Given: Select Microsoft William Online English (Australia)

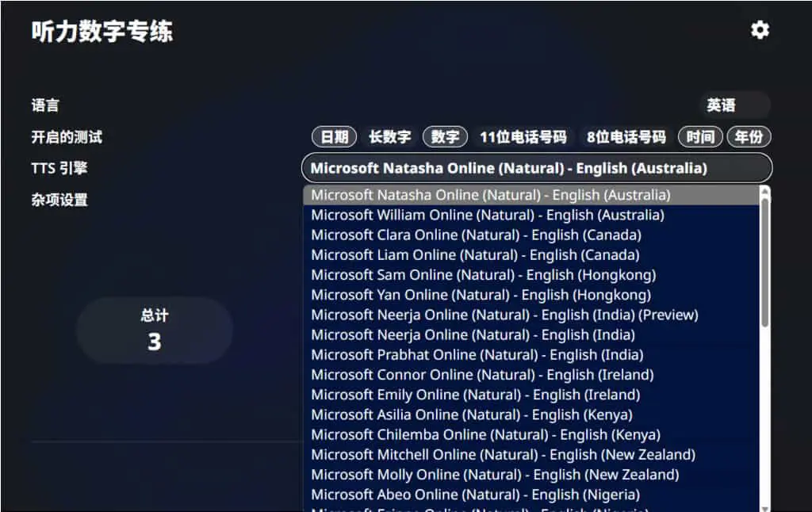Looking at the screenshot, I should point(532,215).
